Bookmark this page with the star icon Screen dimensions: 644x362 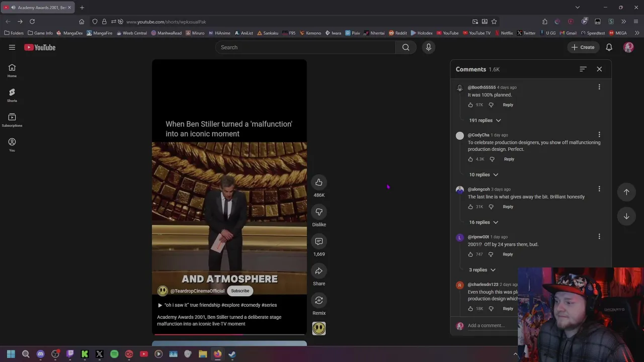(x=494, y=22)
